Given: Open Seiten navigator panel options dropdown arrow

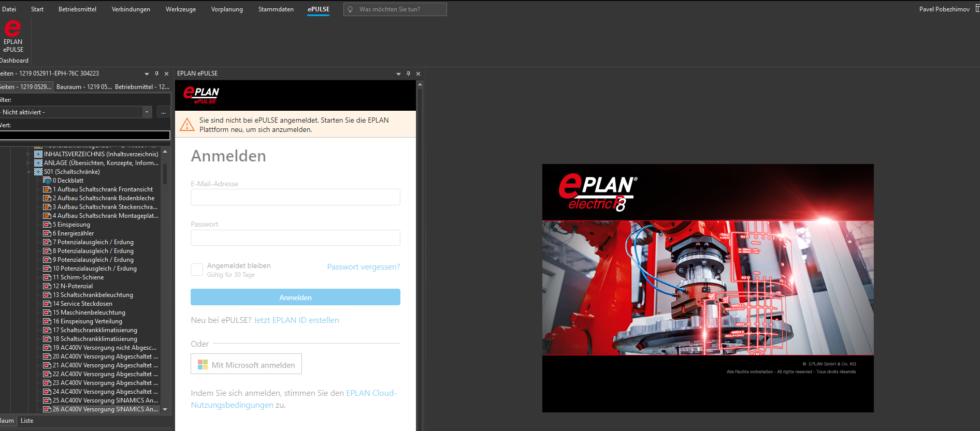Looking at the screenshot, I should tap(147, 74).
